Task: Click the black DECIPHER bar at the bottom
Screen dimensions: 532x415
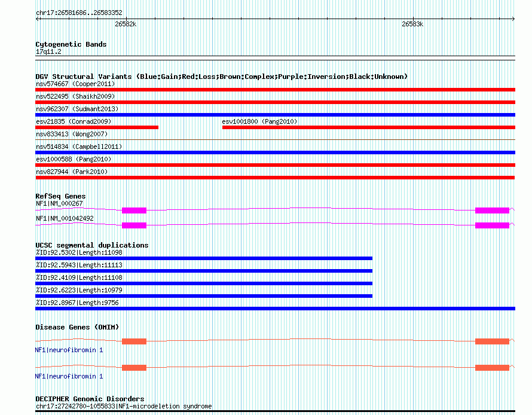Action: point(275,411)
